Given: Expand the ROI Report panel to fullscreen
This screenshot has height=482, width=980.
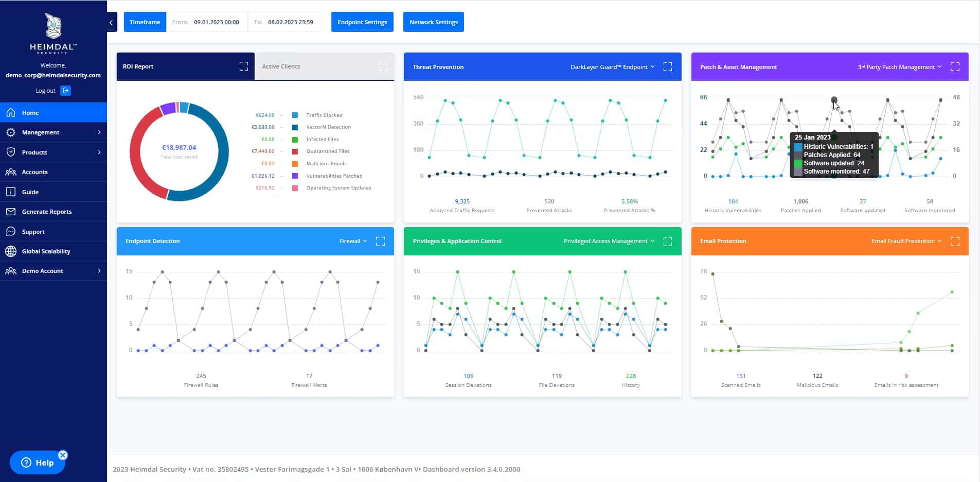Looking at the screenshot, I should pyautogui.click(x=243, y=66).
